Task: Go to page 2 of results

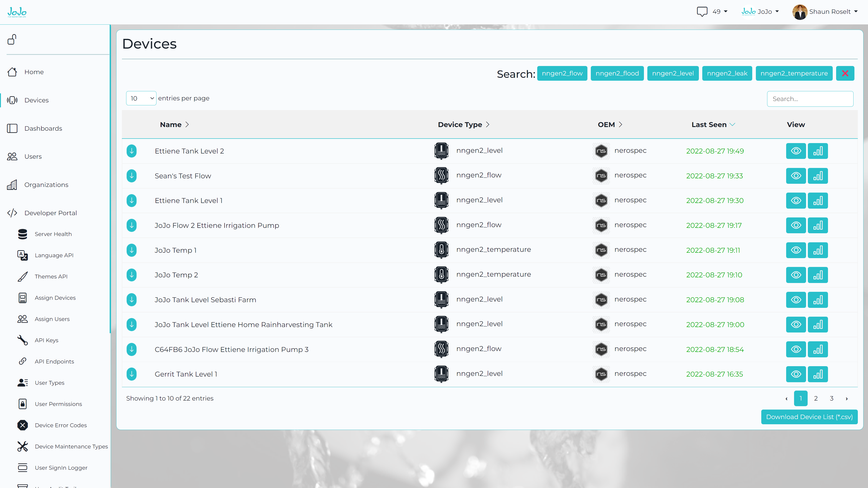Action: [816, 398]
